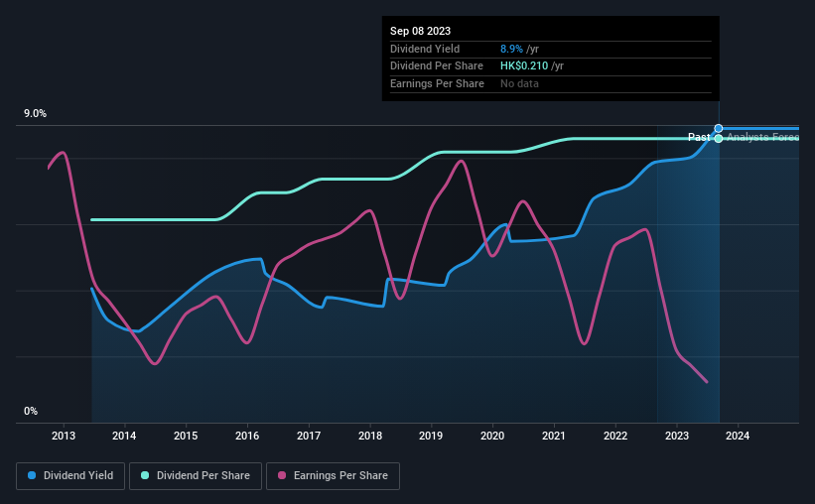The width and height of the screenshot is (815, 504).
Task: Click the 2015 x-axis year label
Action: click(x=186, y=436)
